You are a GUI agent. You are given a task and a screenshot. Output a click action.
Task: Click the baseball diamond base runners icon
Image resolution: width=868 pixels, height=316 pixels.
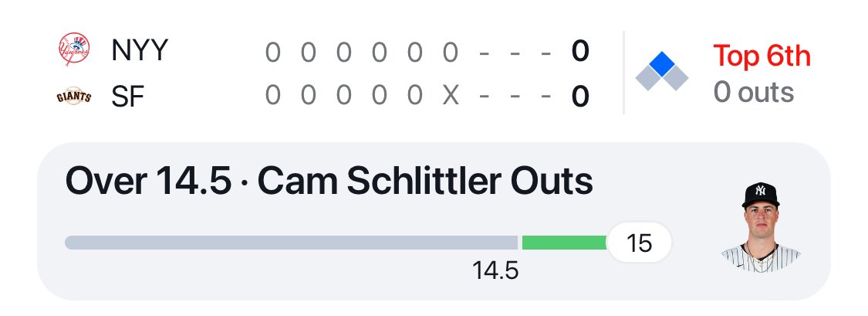point(661,72)
